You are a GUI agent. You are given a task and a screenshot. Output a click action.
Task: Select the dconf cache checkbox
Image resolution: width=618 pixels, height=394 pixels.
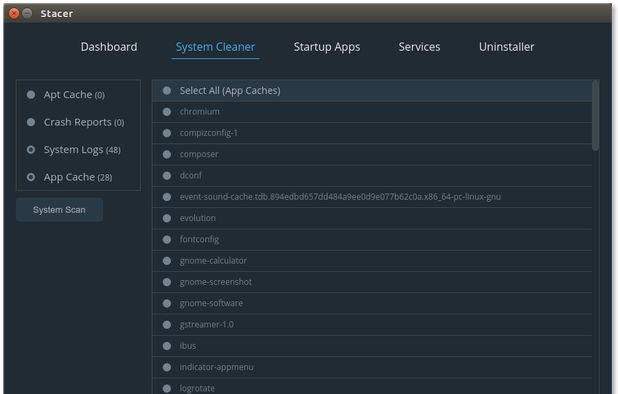pos(167,176)
